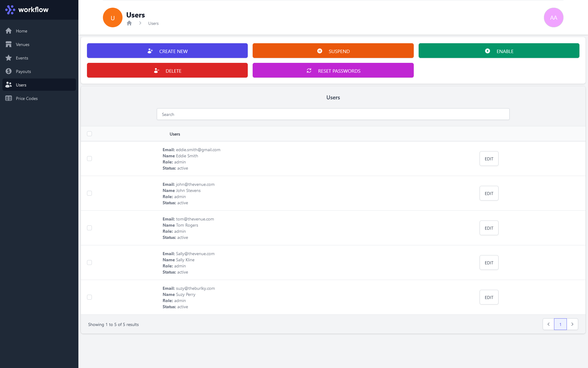Click the Price Codes table icon

[x=9, y=98]
